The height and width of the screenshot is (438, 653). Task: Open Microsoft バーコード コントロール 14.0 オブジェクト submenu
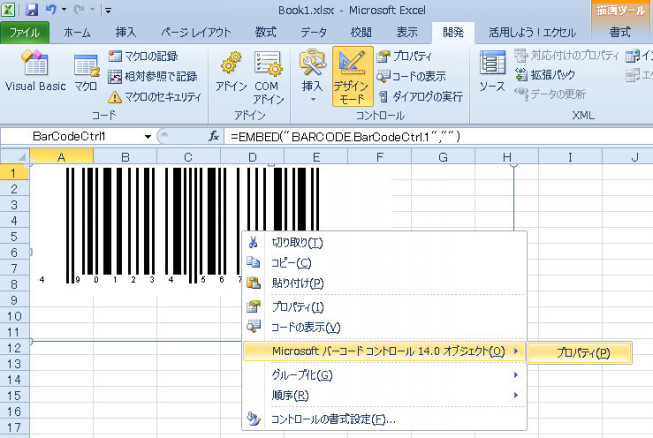[x=384, y=351]
